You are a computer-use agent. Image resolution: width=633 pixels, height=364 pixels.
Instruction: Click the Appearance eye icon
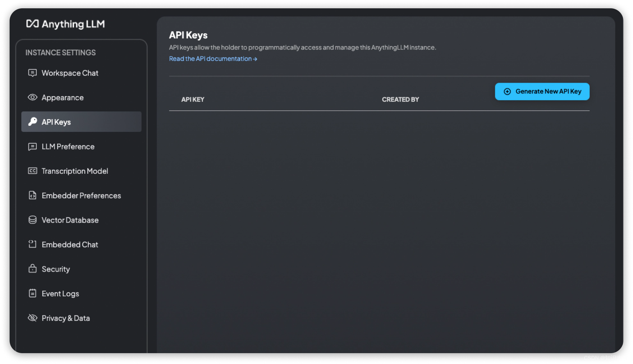coord(32,97)
